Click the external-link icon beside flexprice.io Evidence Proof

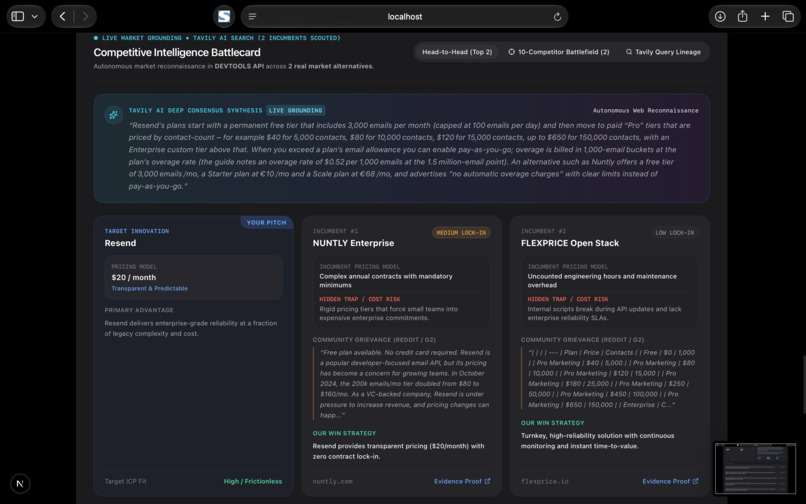695,481
